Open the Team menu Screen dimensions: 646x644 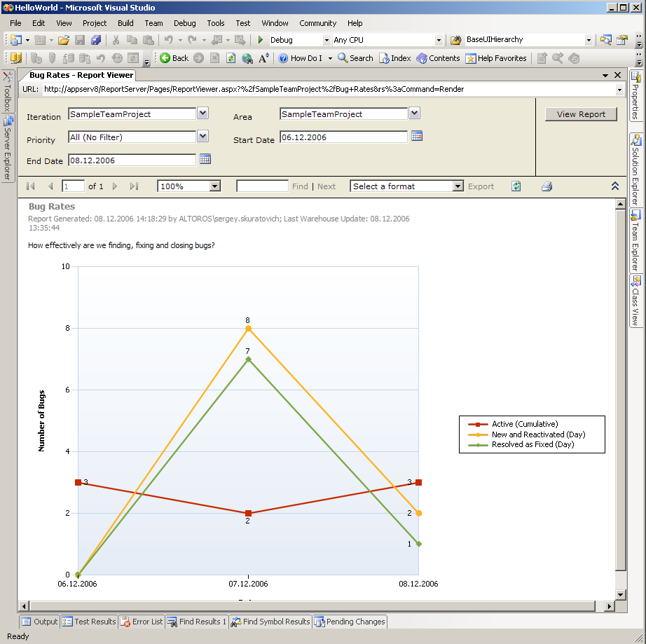coord(153,23)
